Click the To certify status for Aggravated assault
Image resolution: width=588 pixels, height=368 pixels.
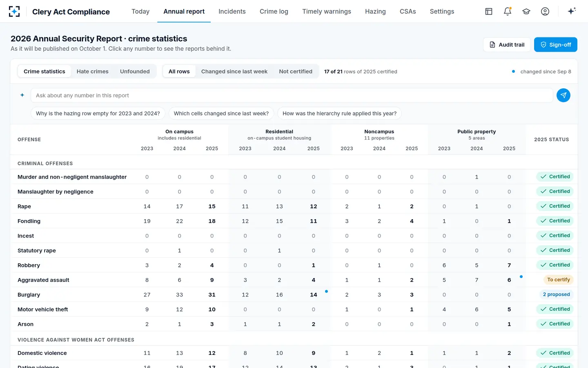click(x=558, y=280)
